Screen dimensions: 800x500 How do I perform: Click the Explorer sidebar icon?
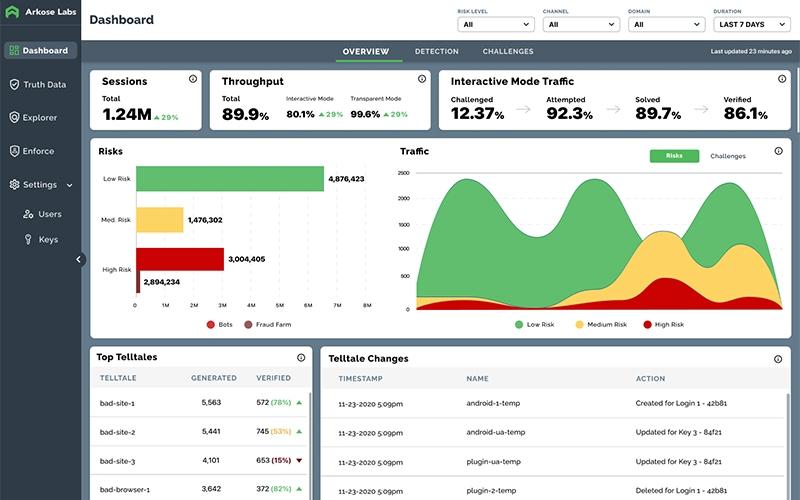(x=14, y=117)
